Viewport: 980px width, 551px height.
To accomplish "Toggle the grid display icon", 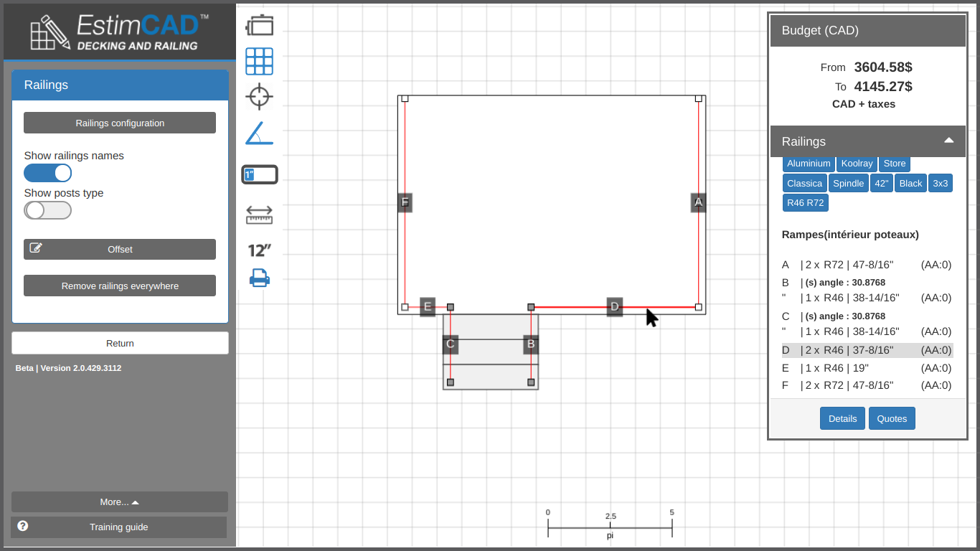I will (260, 62).
